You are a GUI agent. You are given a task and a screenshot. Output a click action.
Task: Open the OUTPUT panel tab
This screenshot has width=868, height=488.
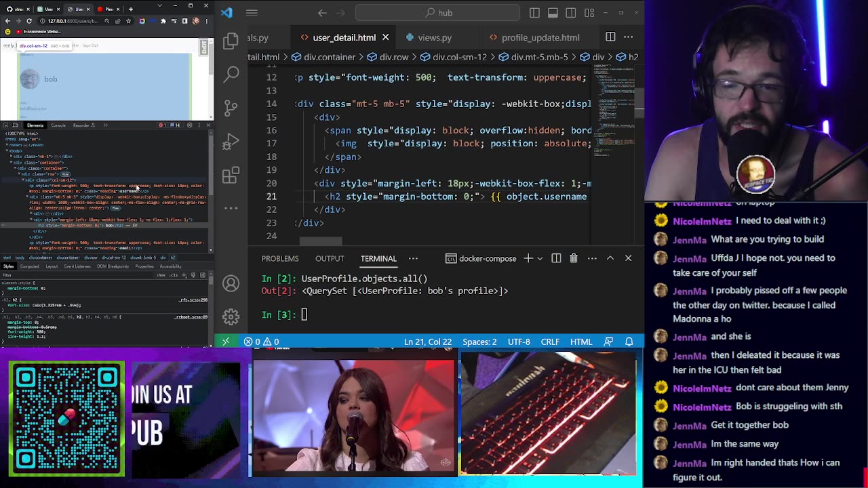click(330, 258)
